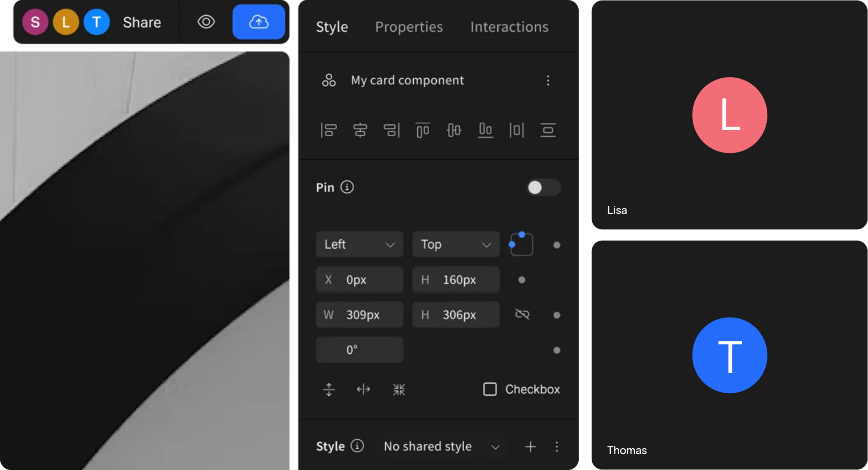Switch to the Properties tab

409,27
